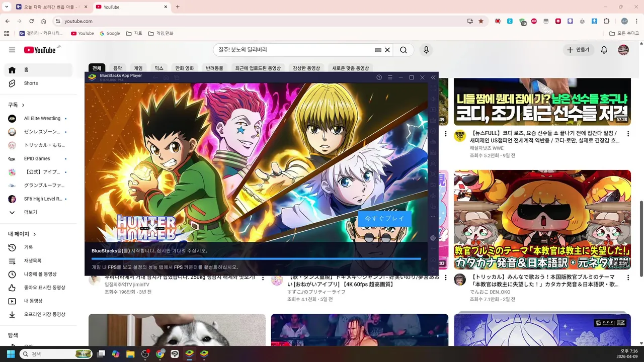Select the 전체 filter chip
The image size is (644, 362).
click(97, 68)
